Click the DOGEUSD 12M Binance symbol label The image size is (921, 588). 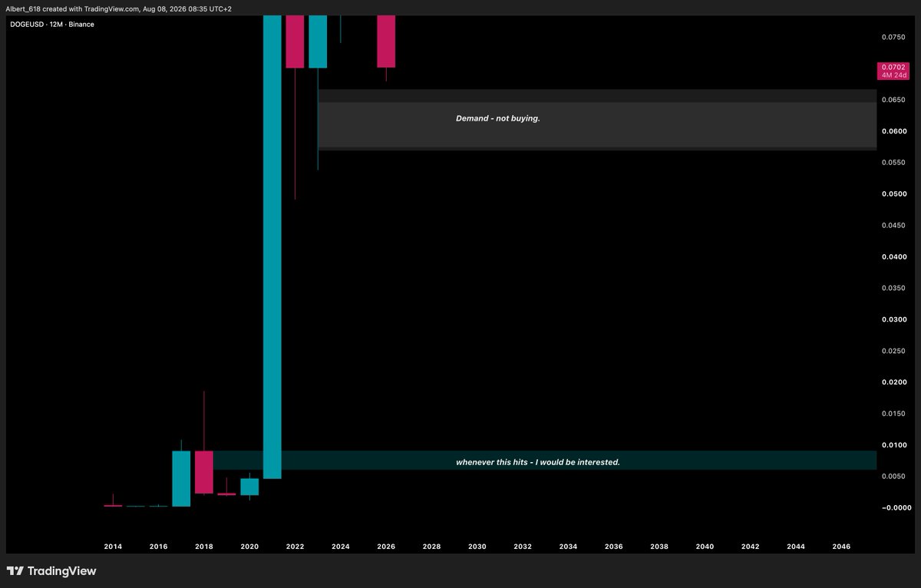[52, 25]
